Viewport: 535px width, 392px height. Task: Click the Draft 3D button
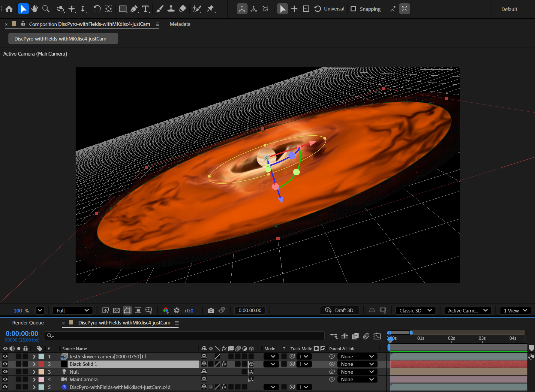[340, 310]
